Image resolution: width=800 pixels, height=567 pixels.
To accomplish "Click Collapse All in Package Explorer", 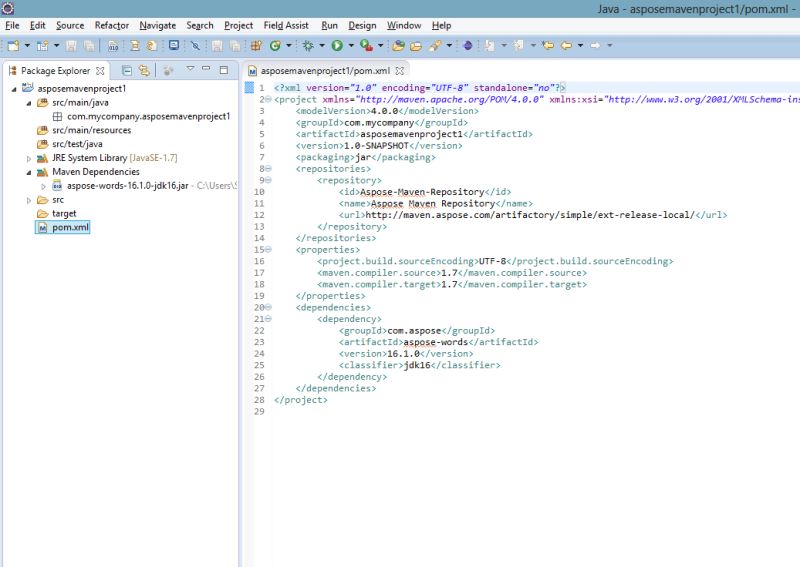I will [x=127, y=70].
